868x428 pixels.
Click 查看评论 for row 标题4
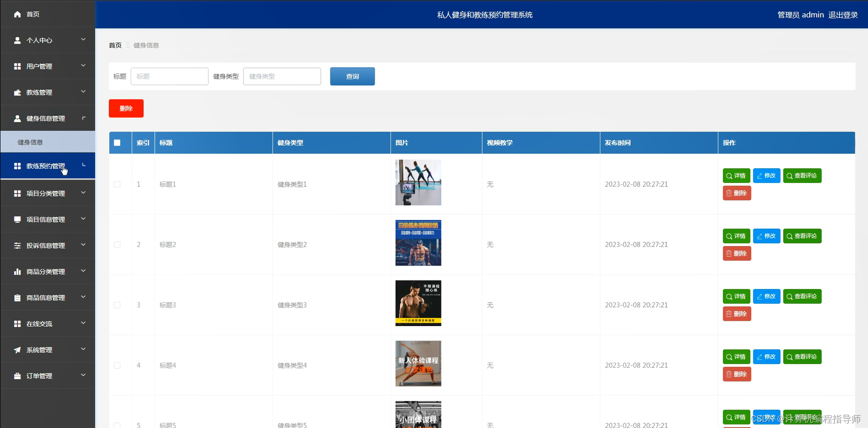coord(802,357)
